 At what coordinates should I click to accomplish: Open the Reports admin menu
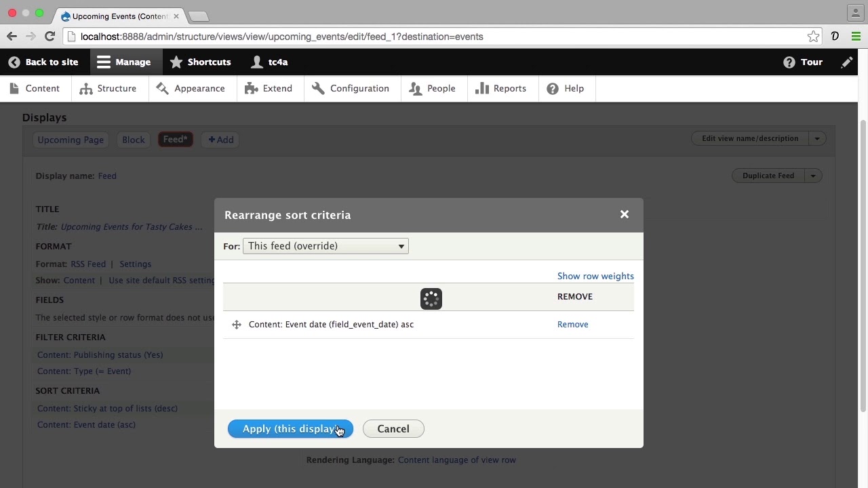(x=501, y=88)
